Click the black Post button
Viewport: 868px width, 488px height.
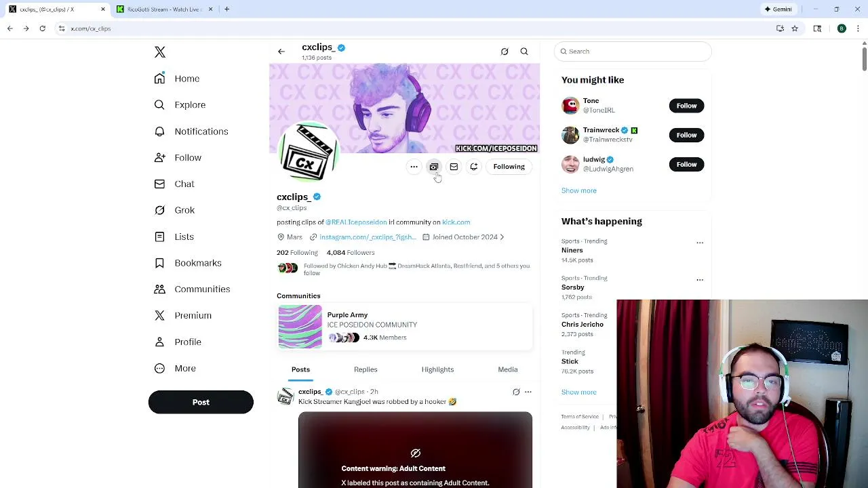(x=201, y=402)
